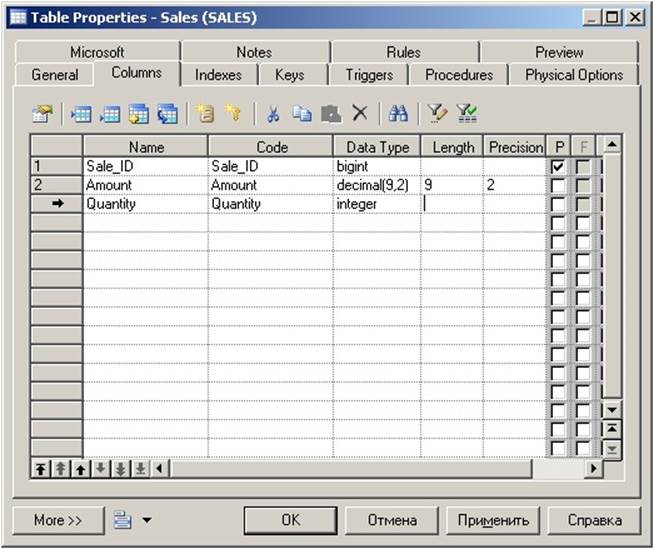654x549 pixels.
Task: Move the selected row to the bottom
Action: (141, 469)
